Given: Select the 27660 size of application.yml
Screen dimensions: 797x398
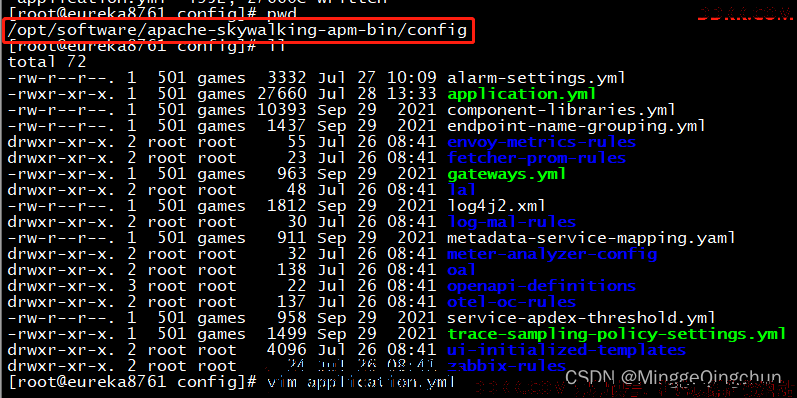Looking at the screenshot, I should click(x=282, y=95).
